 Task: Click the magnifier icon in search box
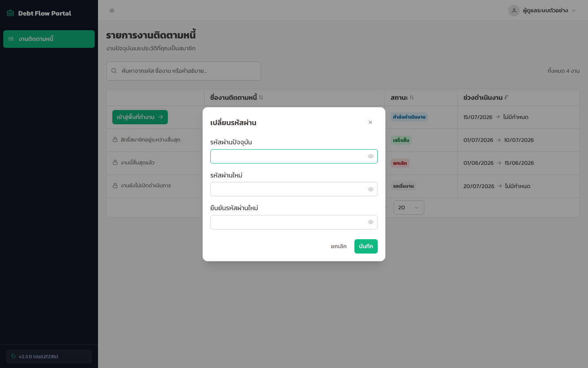114,71
